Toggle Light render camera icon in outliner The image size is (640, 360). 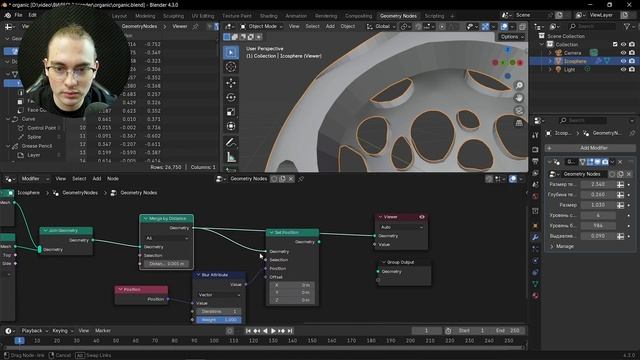[x=632, y=69]
